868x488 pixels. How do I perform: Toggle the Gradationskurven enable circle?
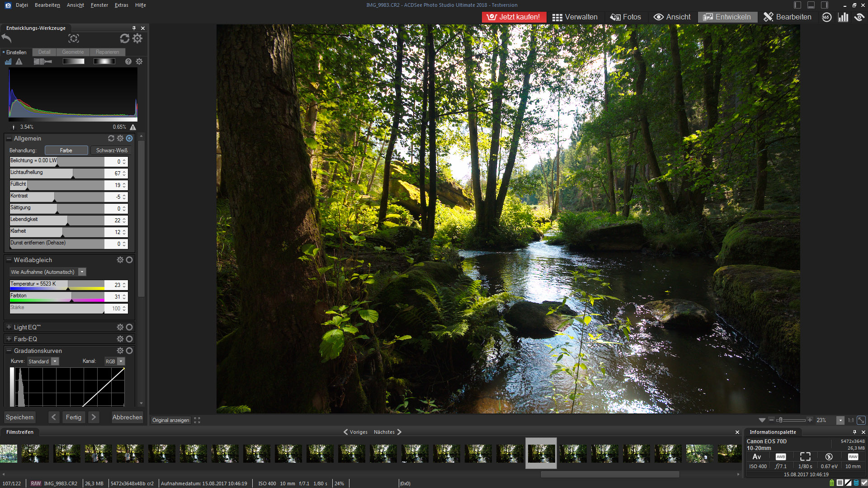(x=129, y=351)
